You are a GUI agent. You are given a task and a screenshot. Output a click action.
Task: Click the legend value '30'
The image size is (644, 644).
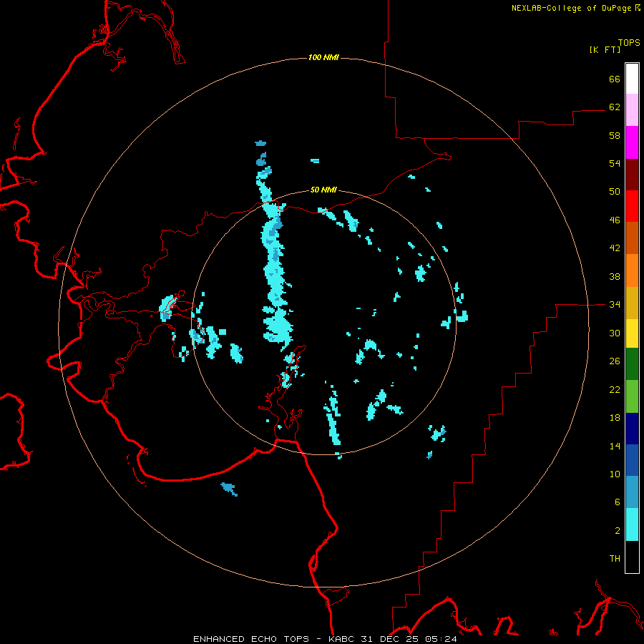[x=615, y=333]
